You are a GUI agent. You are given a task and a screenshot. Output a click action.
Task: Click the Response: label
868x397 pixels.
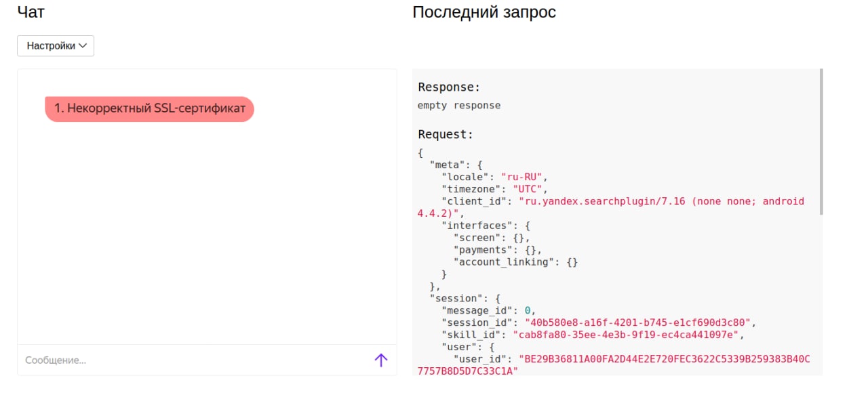click(x=449, y=87)
